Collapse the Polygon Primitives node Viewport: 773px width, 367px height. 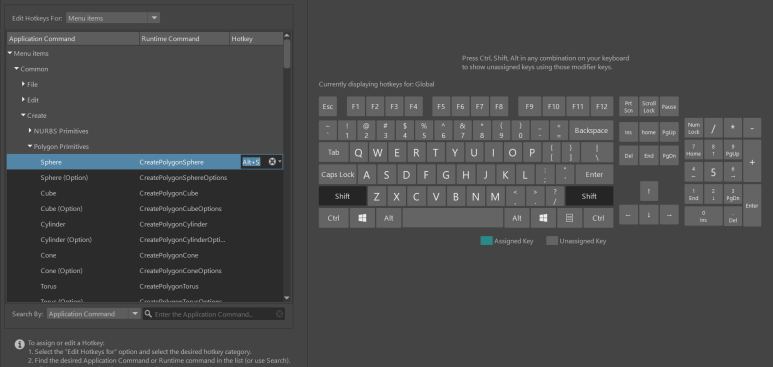30,147
